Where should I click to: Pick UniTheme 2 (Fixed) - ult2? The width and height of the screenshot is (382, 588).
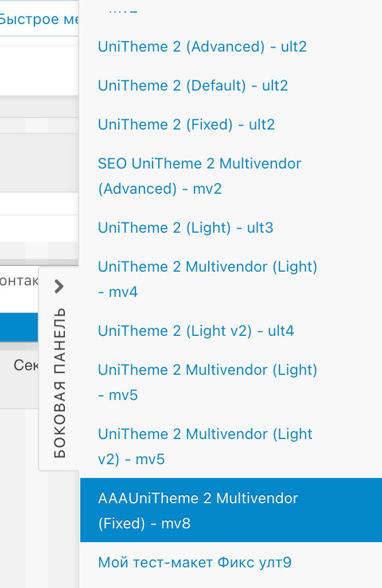(x=186, y=125)
